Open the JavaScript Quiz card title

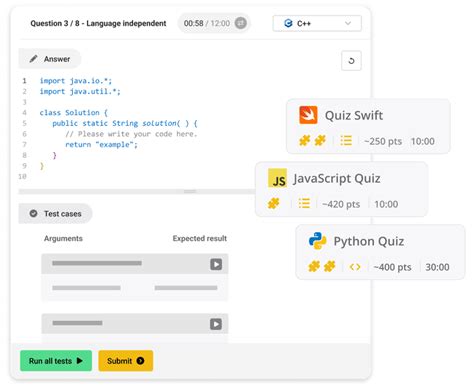point(337,178)
